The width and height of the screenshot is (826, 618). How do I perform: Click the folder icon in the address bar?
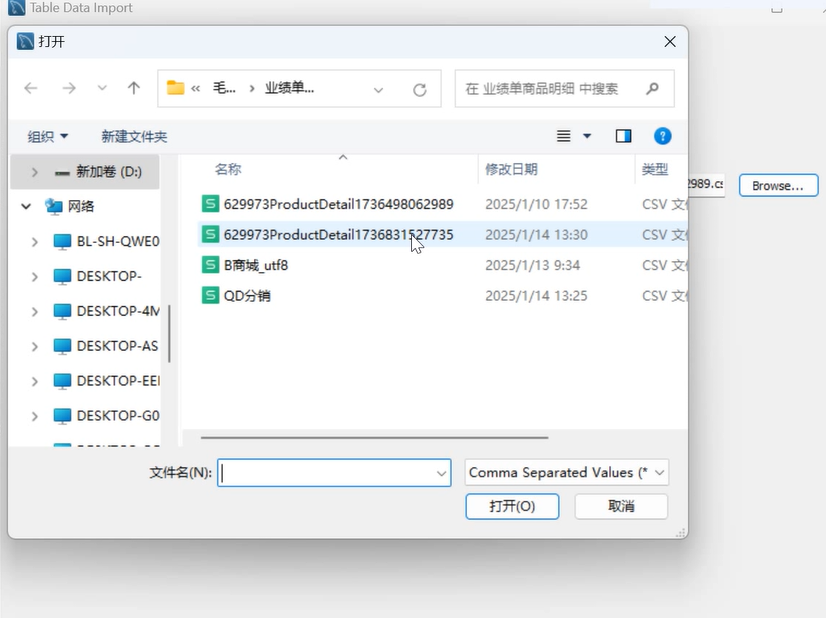[x=175, y=87]
